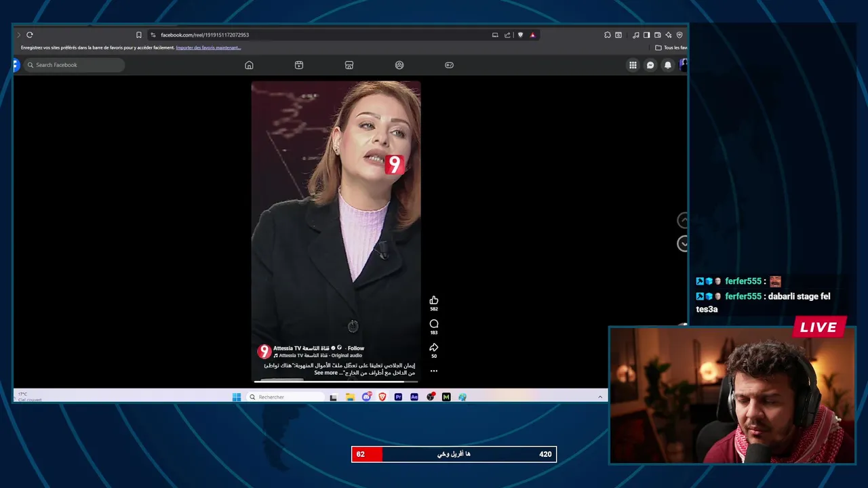Open Discord from taskbar
868x488 pixels.
coord(366,397)
